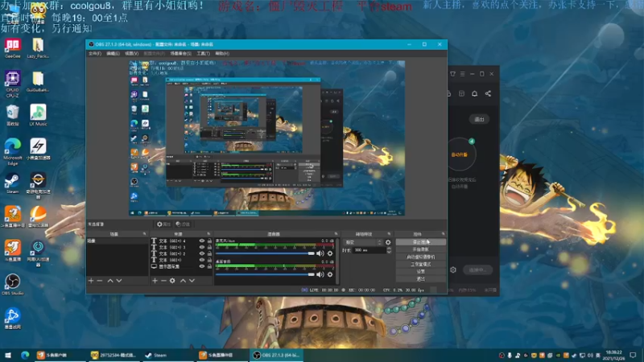Hide the 文本 (GDI+) 4 source

click(202, 241)
